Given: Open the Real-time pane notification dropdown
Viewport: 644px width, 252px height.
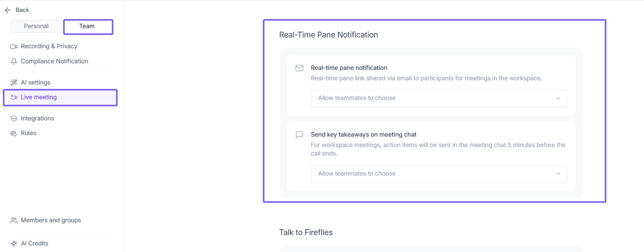Looking at the screenshot, I should 438,98.
